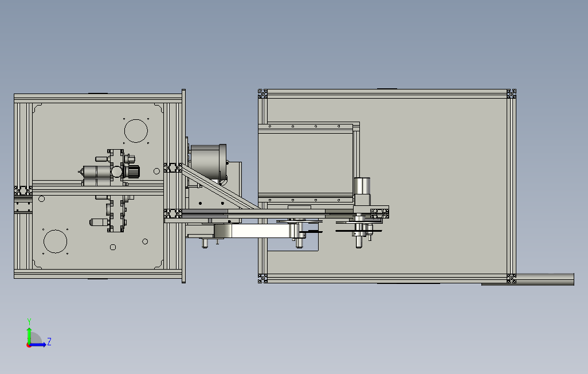Viewport: 588px width, 374px height.
Task: Click the "Z" axis label
Action: point(49,342)
